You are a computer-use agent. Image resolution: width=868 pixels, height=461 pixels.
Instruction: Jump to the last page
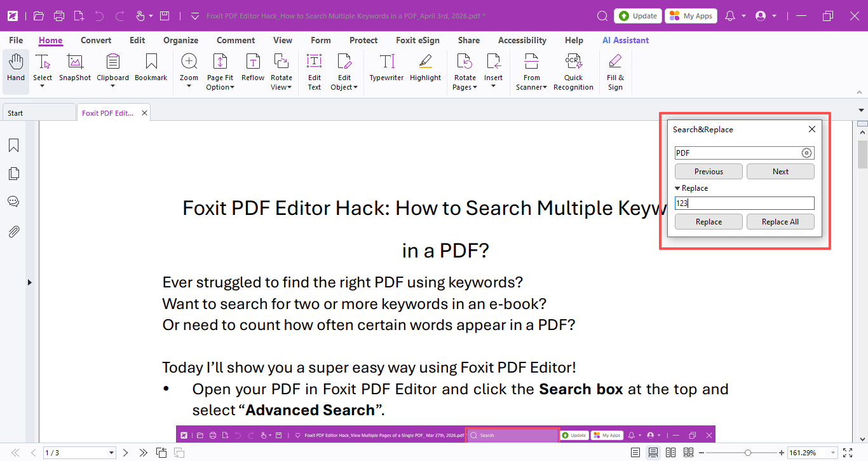(x=143, y=453)
